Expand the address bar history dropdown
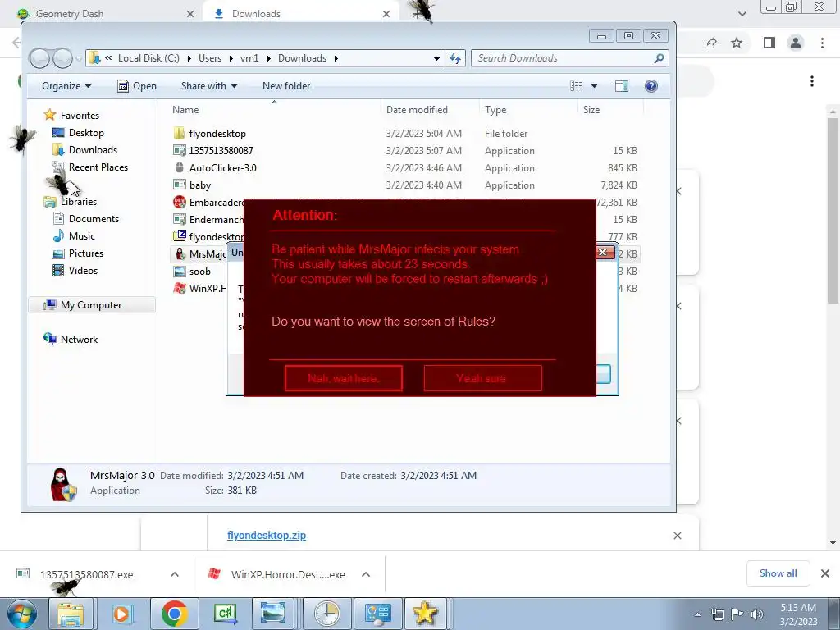840x630 pixels. (436, 58)
